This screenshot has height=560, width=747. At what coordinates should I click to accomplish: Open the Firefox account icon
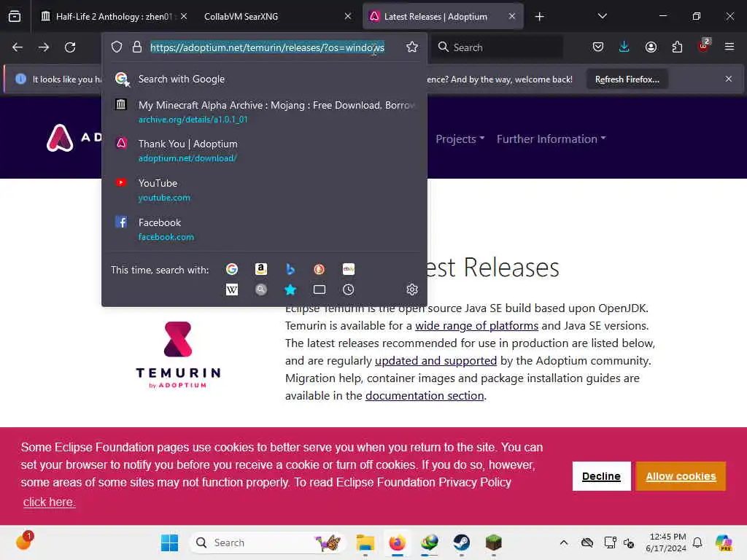tap(651, 47)
